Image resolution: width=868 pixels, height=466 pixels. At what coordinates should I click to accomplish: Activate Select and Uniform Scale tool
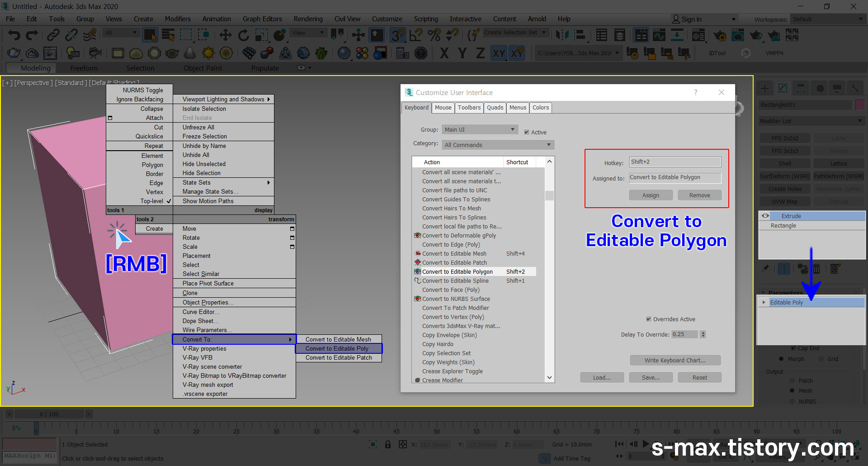click(261, 35)
